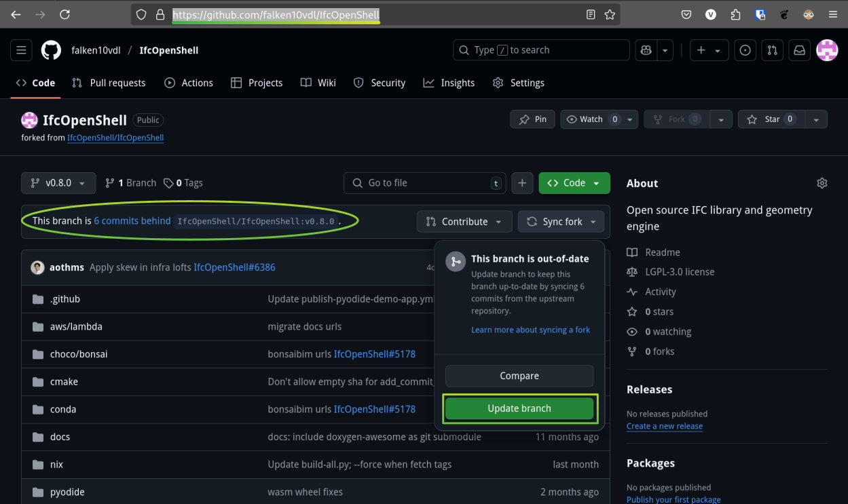
Task: Open the aws/lambda folder
Action: (76, 326)
